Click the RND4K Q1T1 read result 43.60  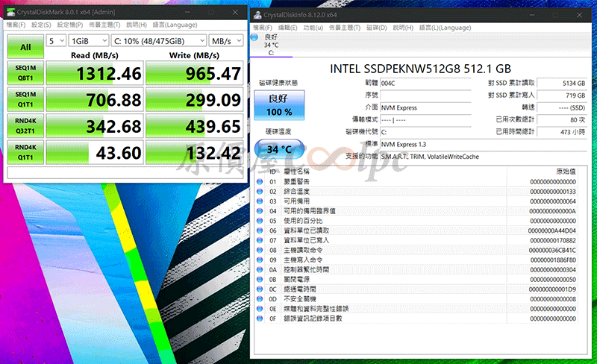click(95, 152)
